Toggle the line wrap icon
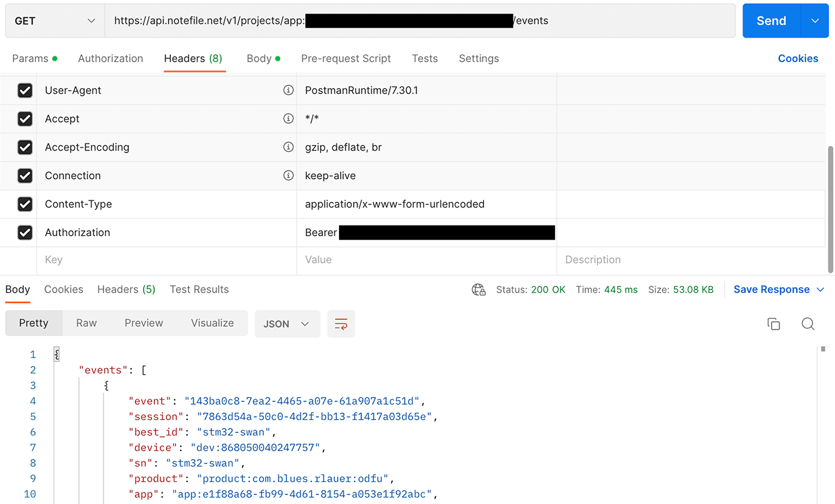Viewport: 835px width, 504px height. (x=341, y=324)
